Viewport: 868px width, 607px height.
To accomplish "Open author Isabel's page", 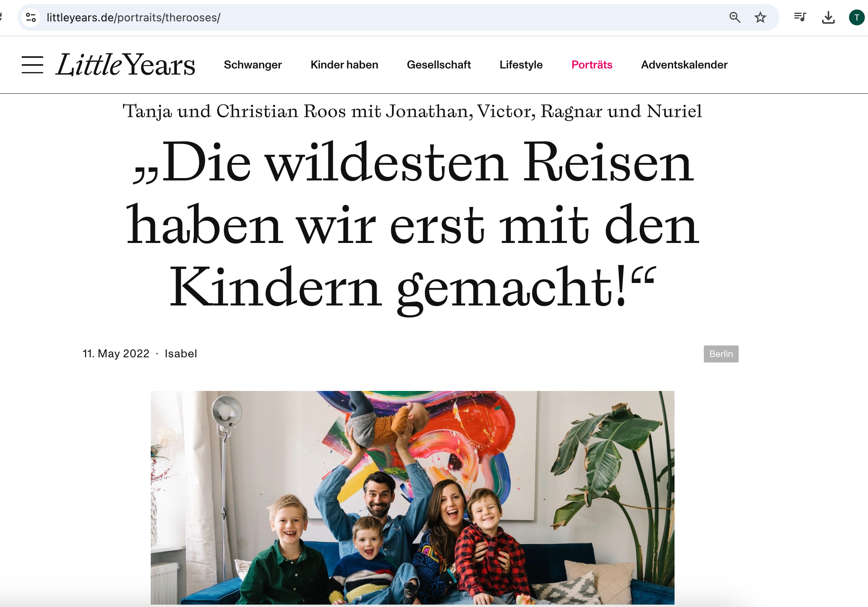I will coord(181,353).
